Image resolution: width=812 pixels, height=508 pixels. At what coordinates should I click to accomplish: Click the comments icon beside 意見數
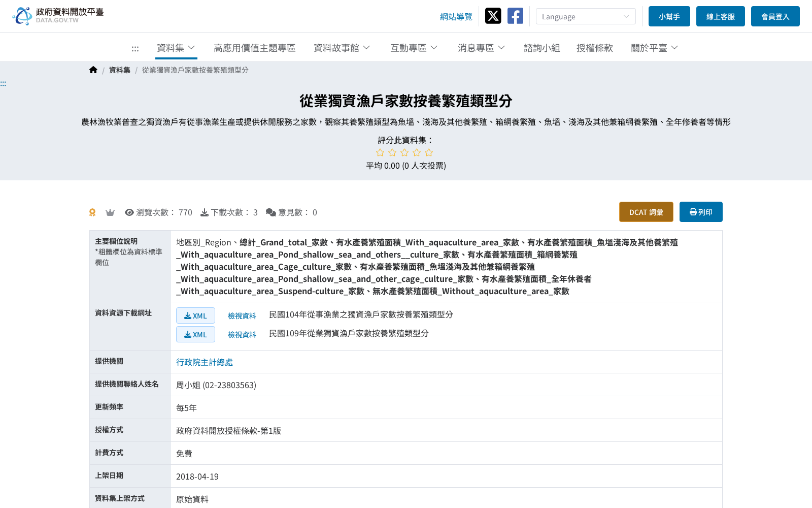(x=271, y=212)
